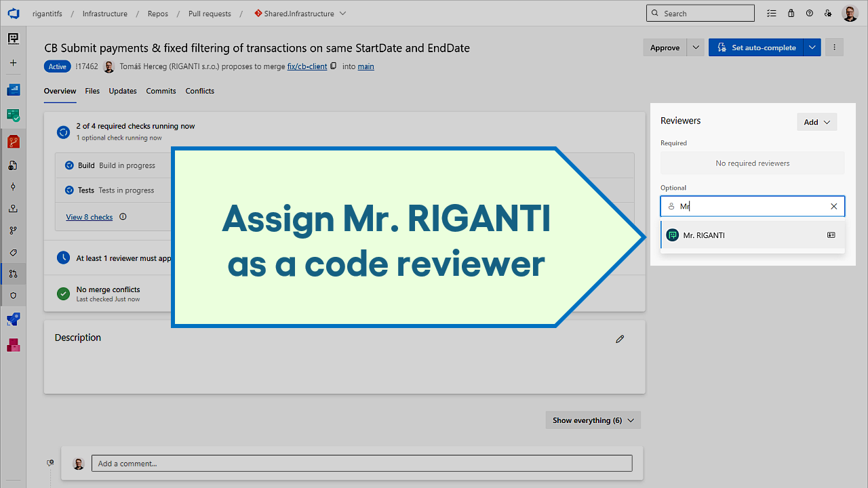
Task: Open the Repos section in the left sidebar
Action: (x=13, y=142)
